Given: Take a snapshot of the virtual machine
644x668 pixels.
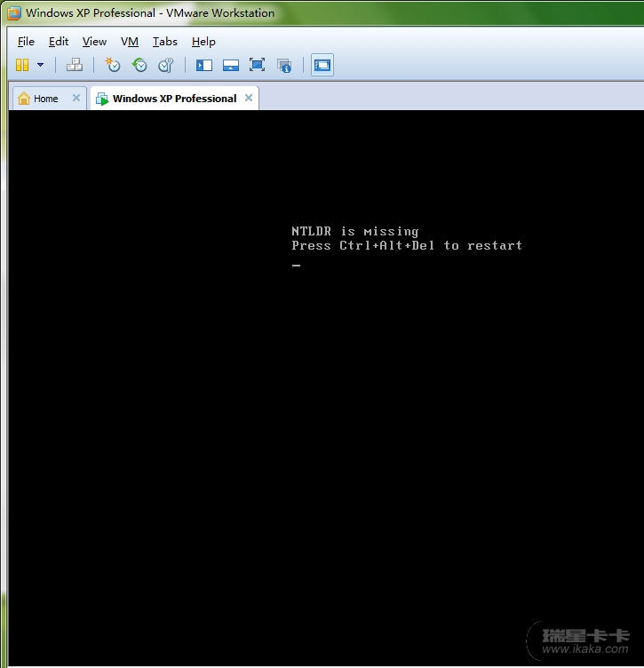Looking at the screenshot, I should pos(113,65).
